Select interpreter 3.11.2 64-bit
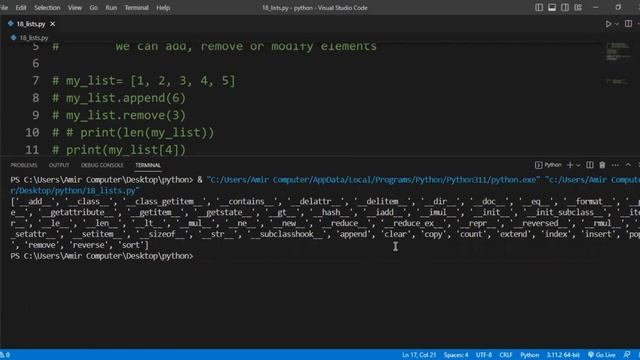The height and width of the screenshot is (360, 640). (563, 355)
